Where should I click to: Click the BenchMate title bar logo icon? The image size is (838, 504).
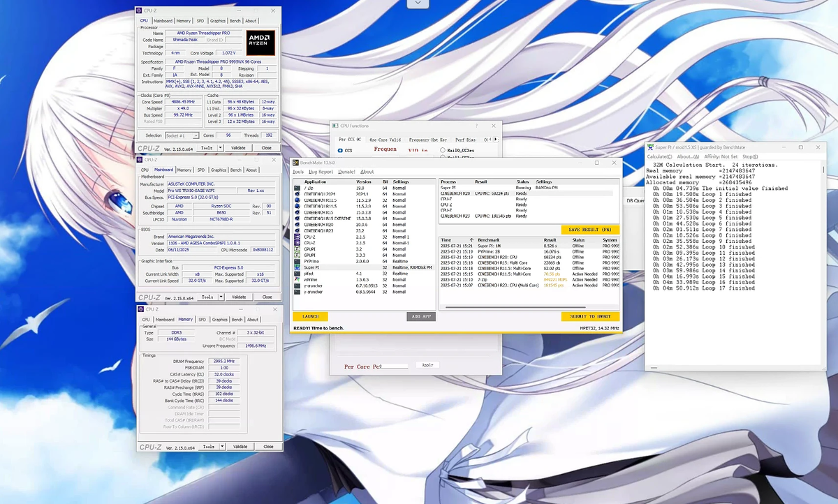coord(295,163)
